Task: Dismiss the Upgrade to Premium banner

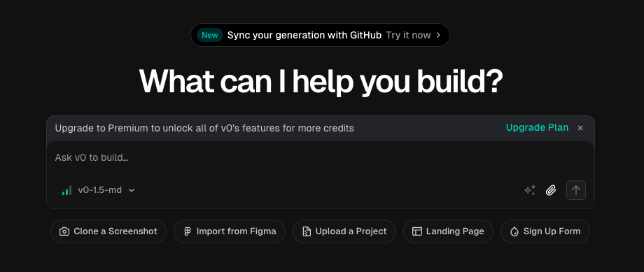Action: pos(580,128)
